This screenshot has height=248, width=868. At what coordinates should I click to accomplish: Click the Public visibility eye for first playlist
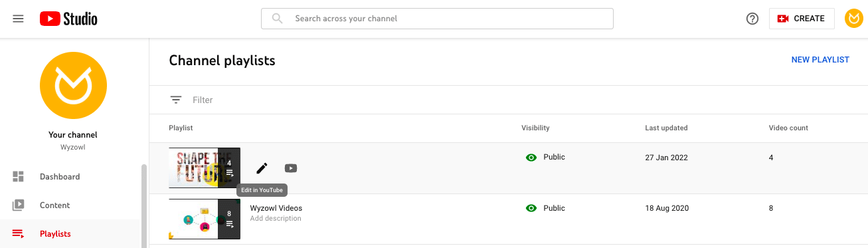(x=531, y=158)
